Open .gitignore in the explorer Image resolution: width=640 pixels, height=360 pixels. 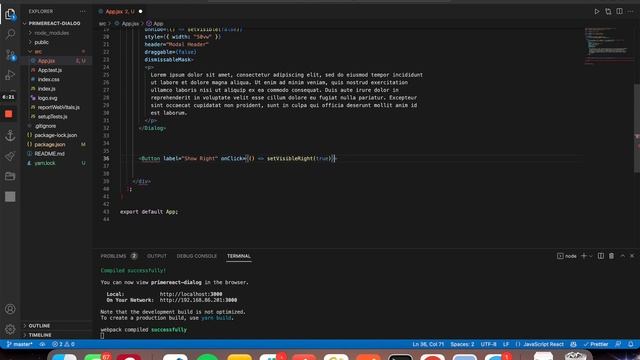(x=45, y=126)
